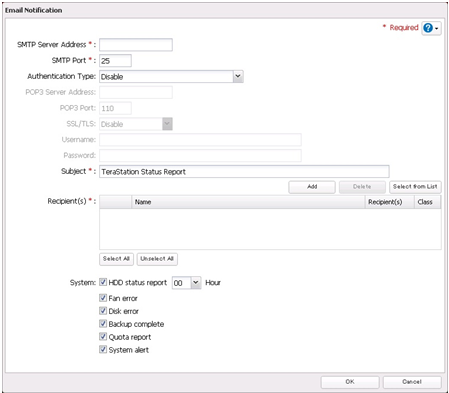Open the Authentication Type dropdown

click(x=171, y=77)
